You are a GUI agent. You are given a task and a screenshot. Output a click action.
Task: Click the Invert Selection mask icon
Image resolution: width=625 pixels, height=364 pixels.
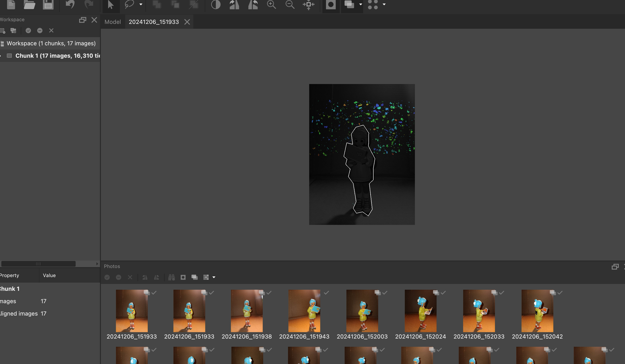pos(194,4)
